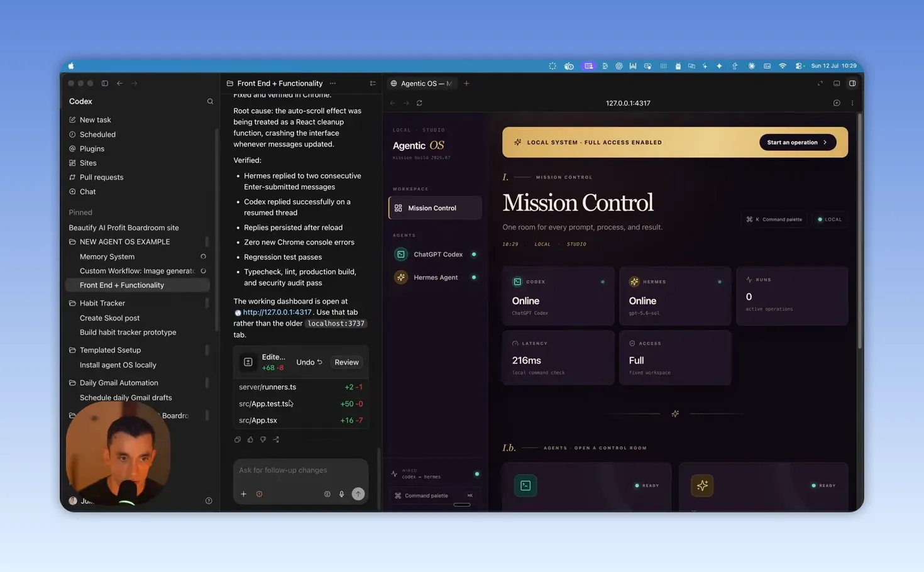Open a new browser tab with plus icon
Image resolution: width=924 pixels, height=572 pixels.
tap(466, 83)
